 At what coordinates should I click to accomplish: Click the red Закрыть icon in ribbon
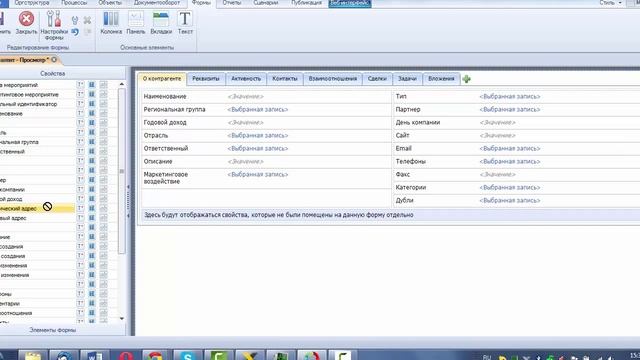point(26,19)
